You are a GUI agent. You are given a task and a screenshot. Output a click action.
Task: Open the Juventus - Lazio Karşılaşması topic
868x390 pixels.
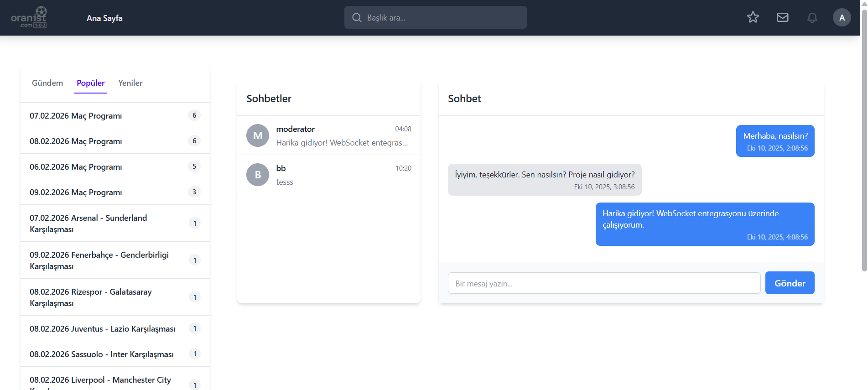pyautogui.click(x=102, y=329)
